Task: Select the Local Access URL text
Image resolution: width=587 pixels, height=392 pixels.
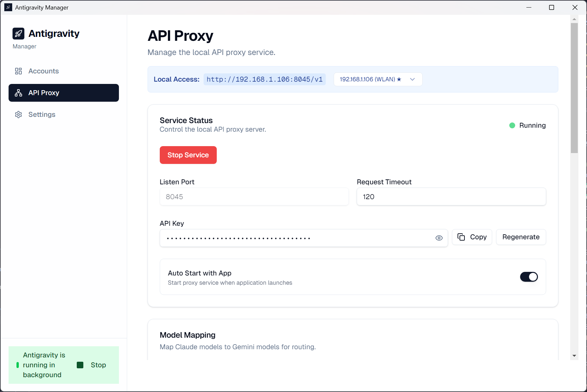Action: pyautogui.click(x=265, y=79)
